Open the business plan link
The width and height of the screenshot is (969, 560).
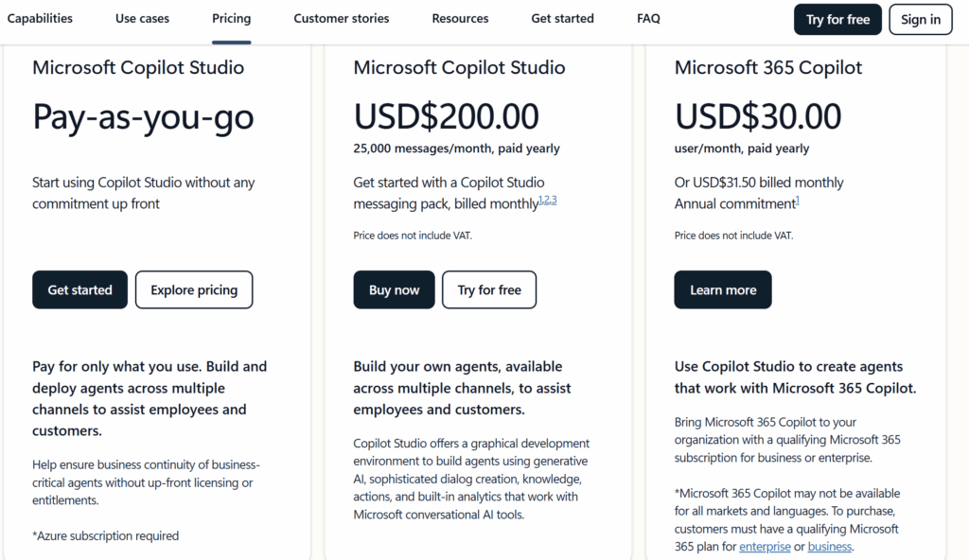click(829, 546)
